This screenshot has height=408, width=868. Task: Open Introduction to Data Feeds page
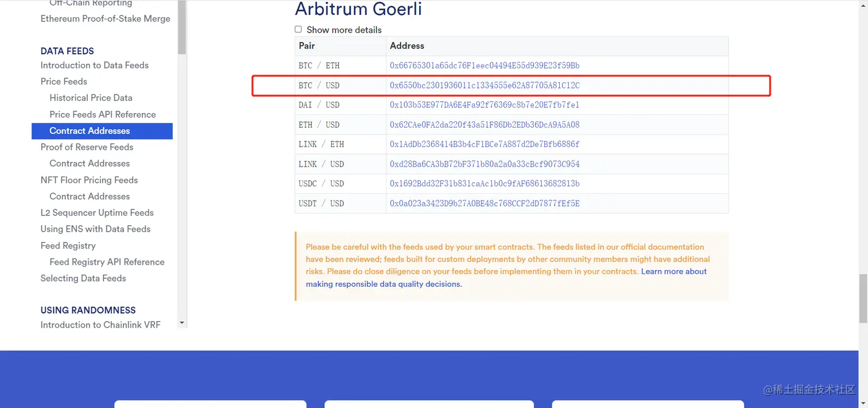[94, 65]
